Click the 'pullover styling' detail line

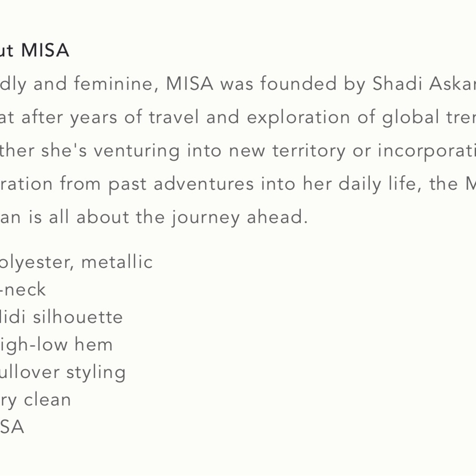(62, 372)
